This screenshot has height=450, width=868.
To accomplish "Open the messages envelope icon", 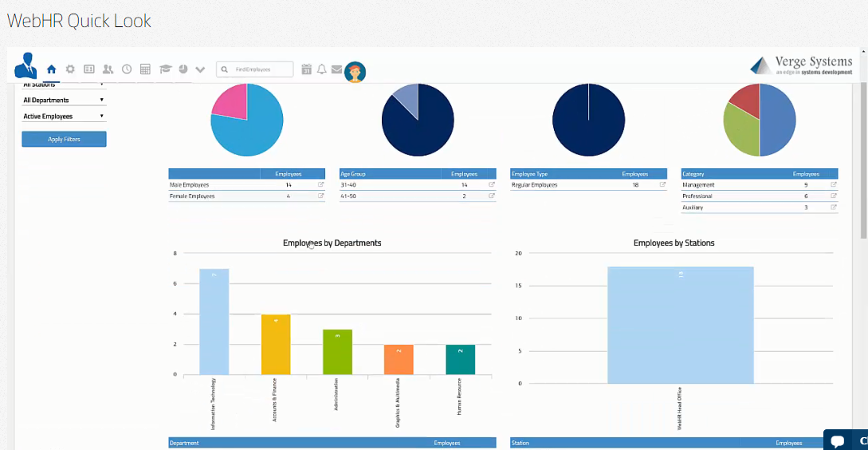I will (x=336, y=69).
